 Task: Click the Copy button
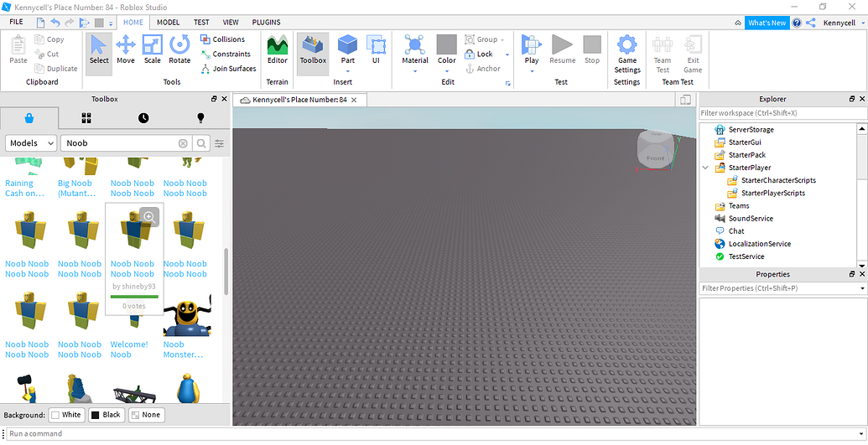click(x=49, y=39)
